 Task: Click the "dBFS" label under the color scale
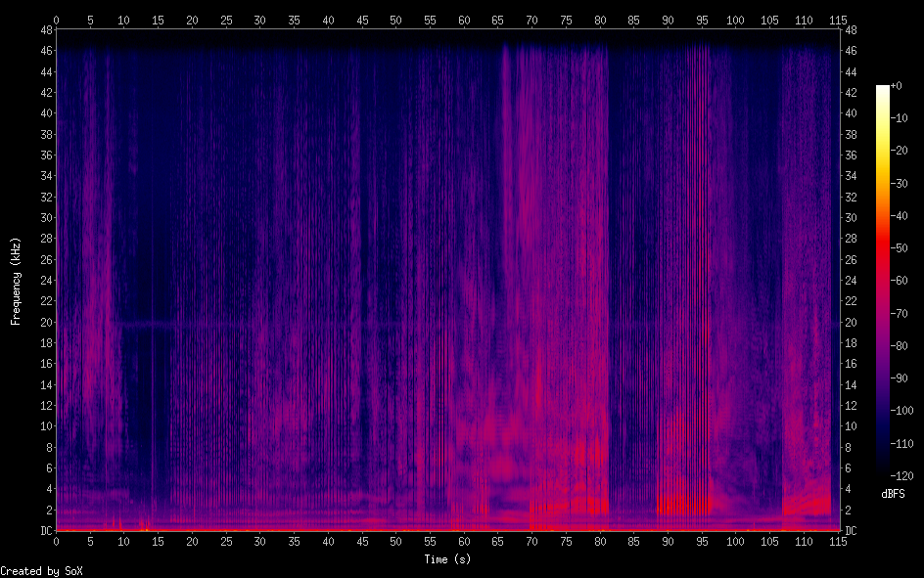tap(893, 494)
